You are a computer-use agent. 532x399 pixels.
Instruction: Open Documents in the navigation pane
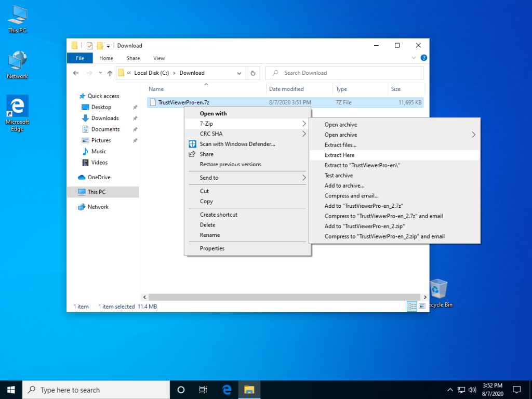click(105, 129)
